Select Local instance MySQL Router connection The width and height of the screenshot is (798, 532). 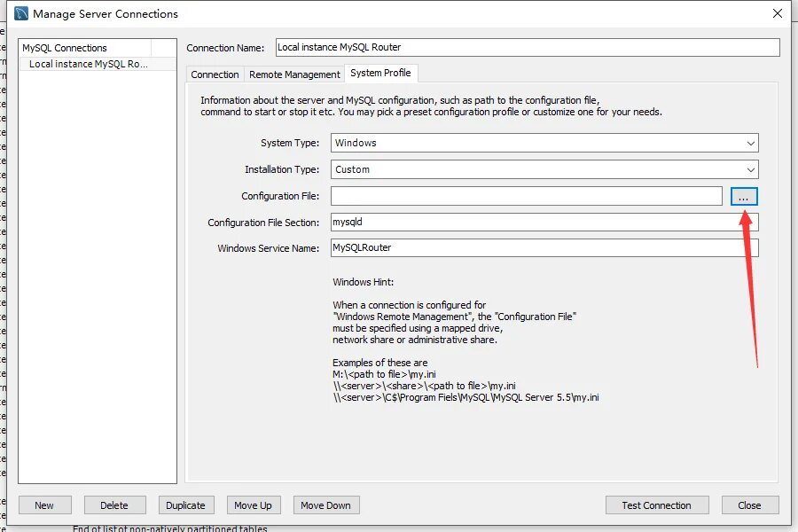[98, 64]
